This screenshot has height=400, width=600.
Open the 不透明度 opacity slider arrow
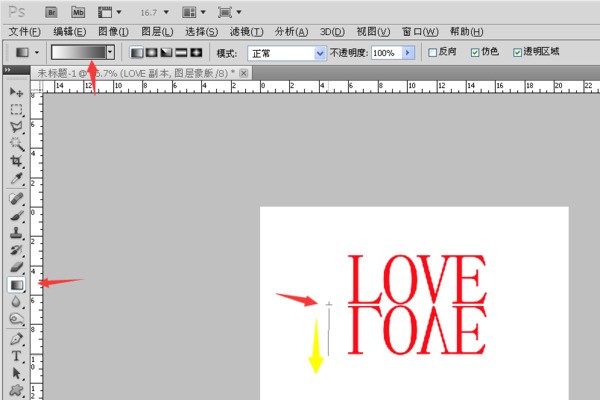point(407,52)
